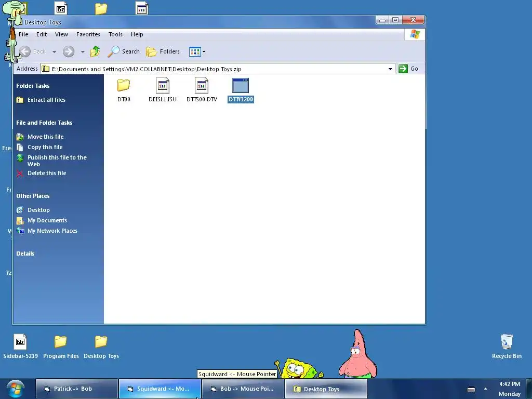
Task: Click the File and Folder Tasks header
Action: coord(44,123)
